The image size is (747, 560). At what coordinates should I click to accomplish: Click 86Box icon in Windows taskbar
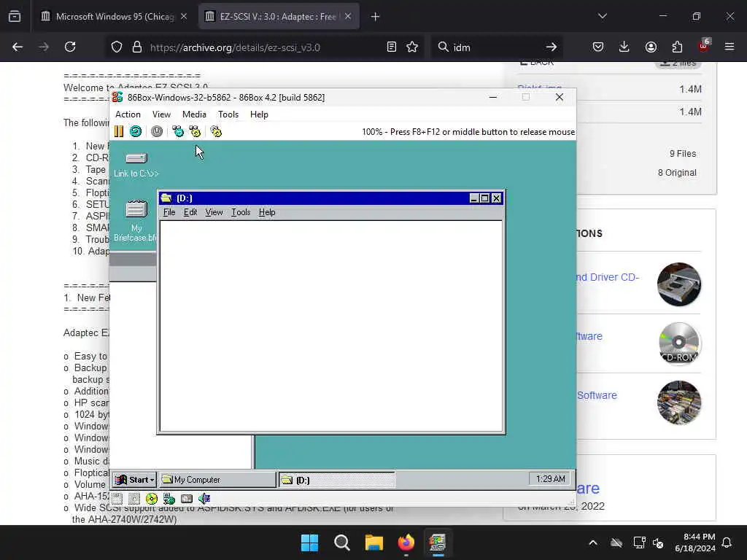438,542
